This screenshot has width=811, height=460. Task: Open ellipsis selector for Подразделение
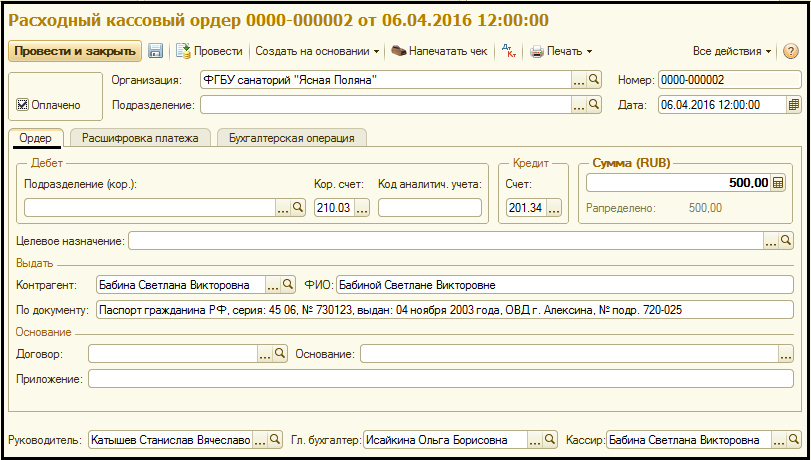pos(579,105)
